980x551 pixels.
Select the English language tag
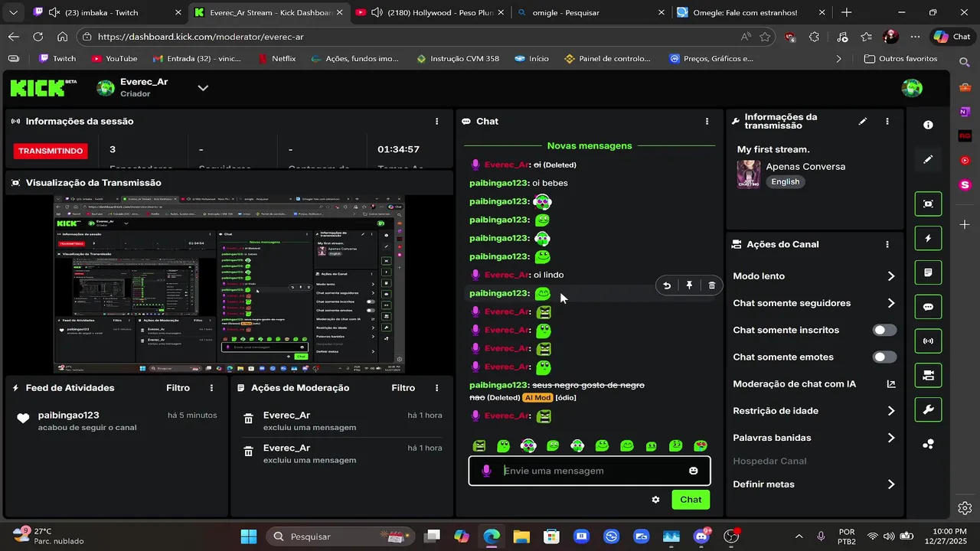[x=785, y=182]
